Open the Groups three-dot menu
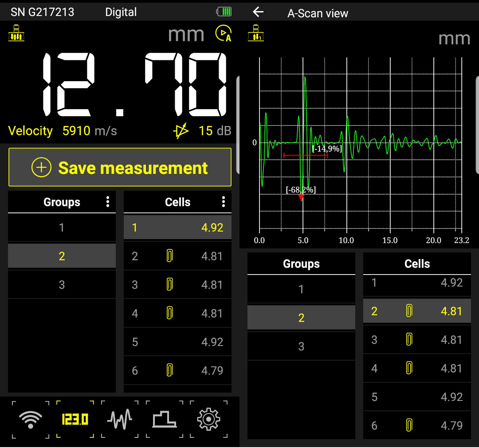Screen dimensions: 479x448 108,202
